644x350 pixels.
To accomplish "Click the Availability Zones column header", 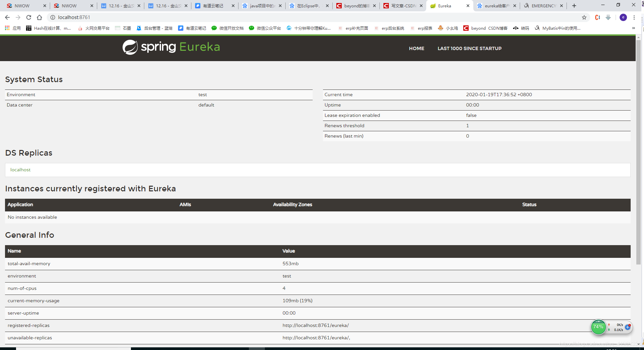I will pos(293,204).
